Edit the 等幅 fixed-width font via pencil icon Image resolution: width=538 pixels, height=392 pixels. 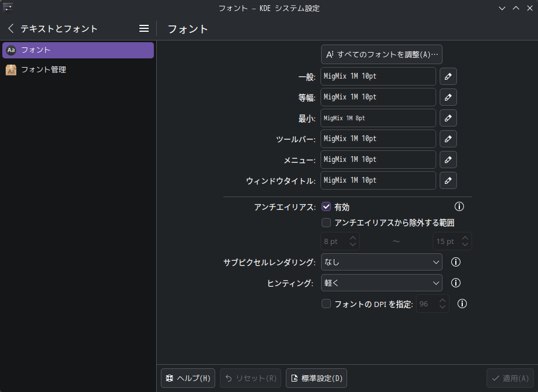(448, 97)
